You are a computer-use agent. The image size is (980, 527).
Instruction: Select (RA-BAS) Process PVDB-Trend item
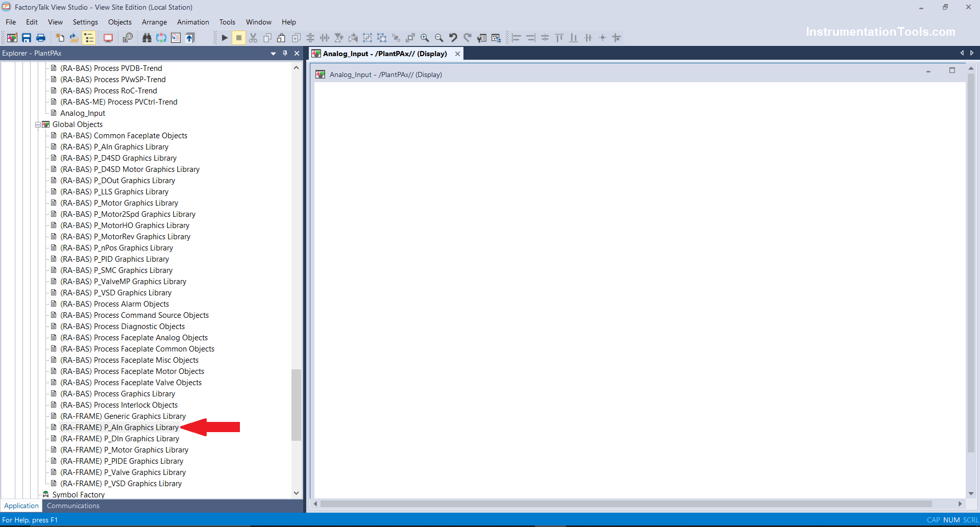click(x=111, y=68)
